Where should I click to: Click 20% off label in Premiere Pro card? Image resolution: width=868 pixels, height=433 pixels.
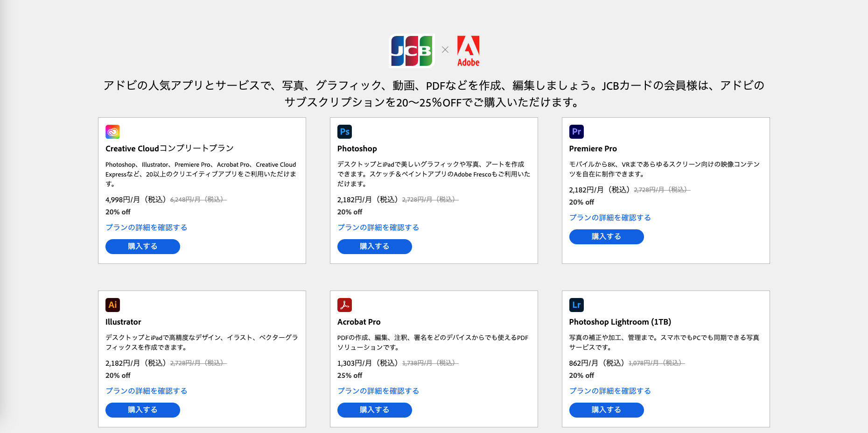pos(581,202)
